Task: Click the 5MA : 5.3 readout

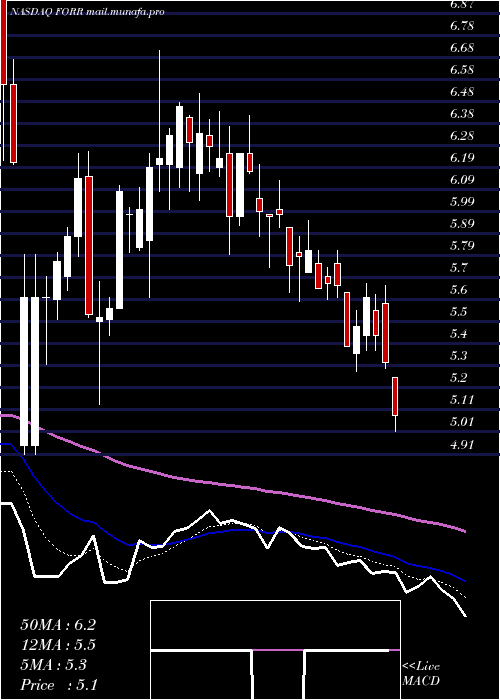Action: (54, 665)
